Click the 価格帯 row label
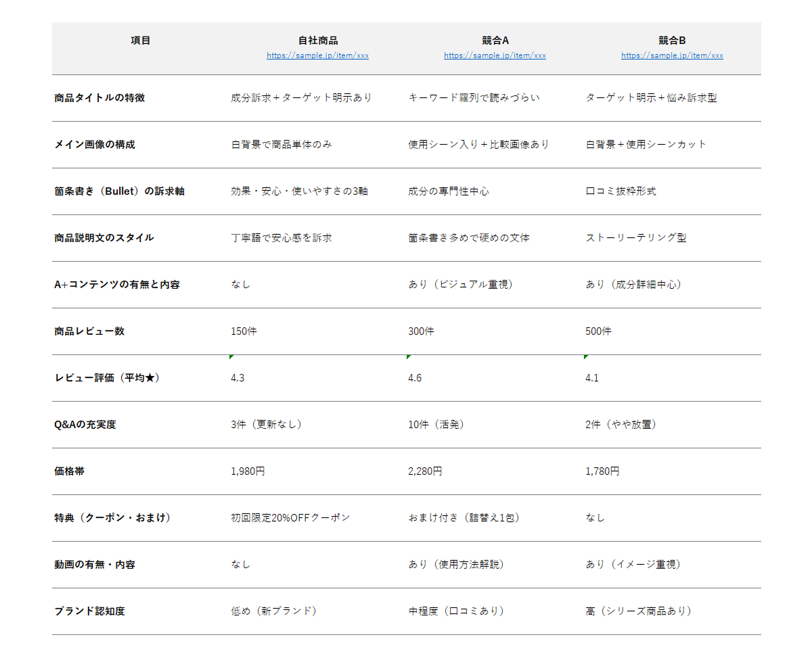This screenshot has height=656, width=812. pos(70,471)
